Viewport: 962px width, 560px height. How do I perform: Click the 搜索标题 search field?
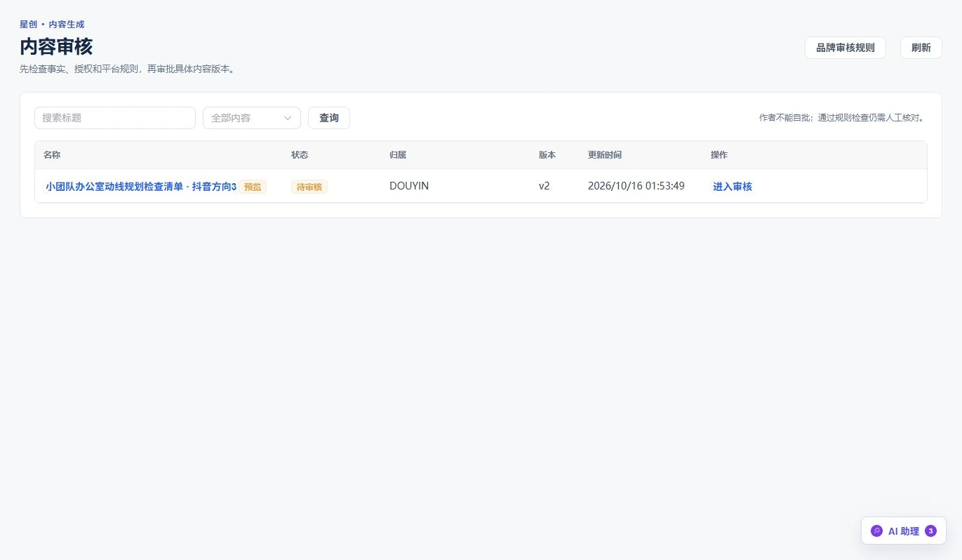[115, 118]
